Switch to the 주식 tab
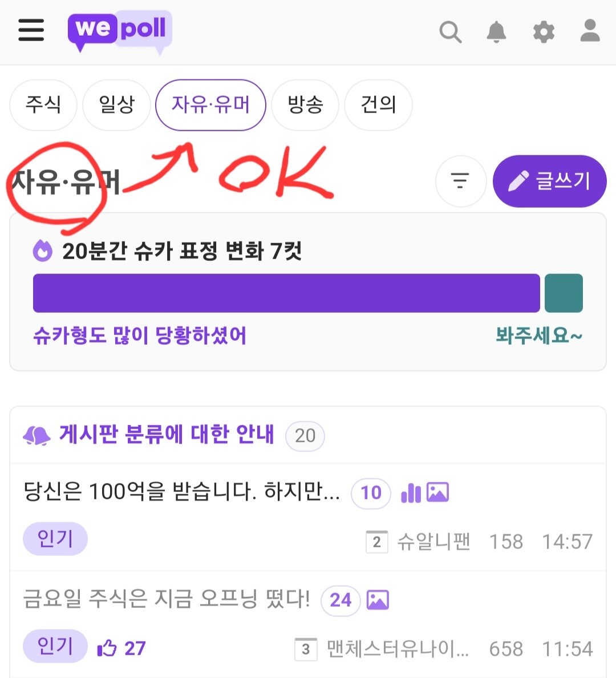 [43, 104]
